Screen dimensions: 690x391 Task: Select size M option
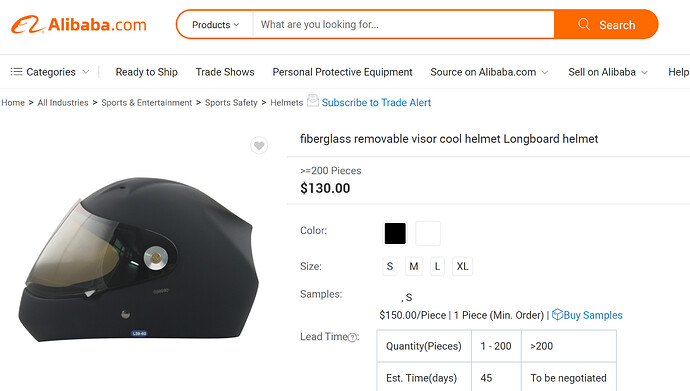tap(414, 266)
